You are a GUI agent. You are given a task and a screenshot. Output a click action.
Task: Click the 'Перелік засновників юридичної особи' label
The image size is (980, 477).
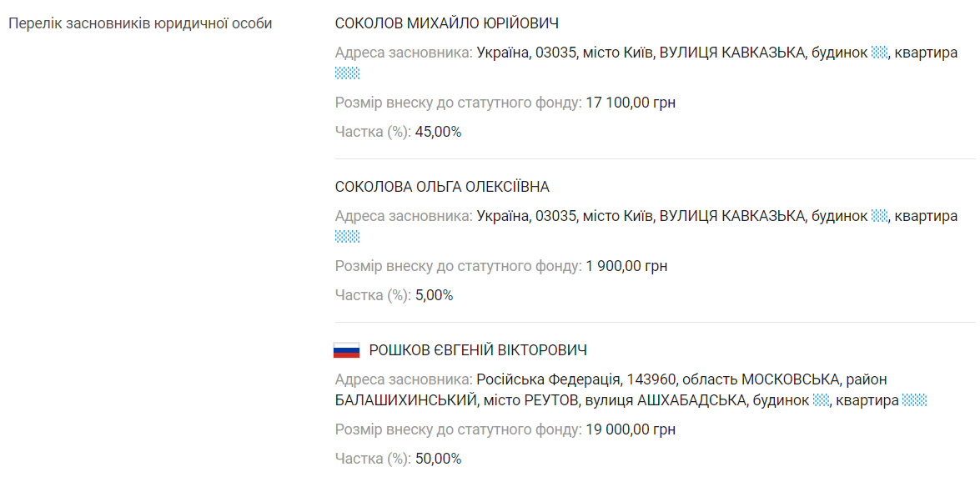click(140, 23)
